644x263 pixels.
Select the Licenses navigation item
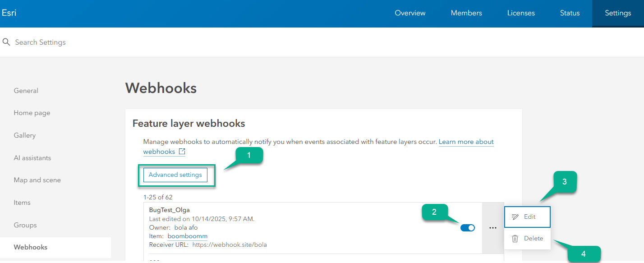click(x=521, y=13)
